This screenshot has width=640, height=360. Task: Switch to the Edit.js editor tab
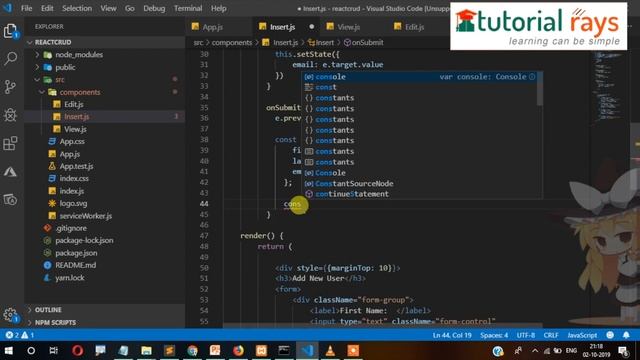click(x=414, y=27)
